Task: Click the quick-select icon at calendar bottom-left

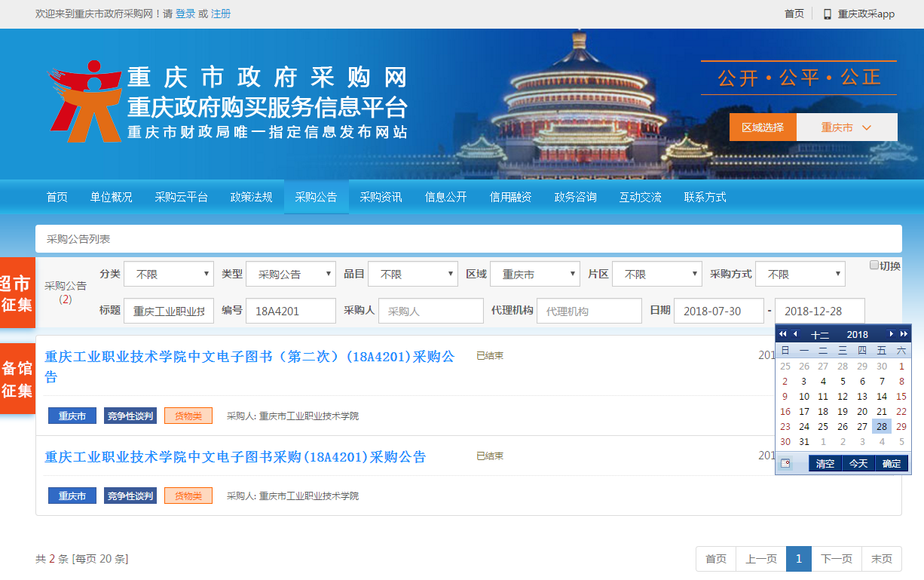Action: pos(785,463)
